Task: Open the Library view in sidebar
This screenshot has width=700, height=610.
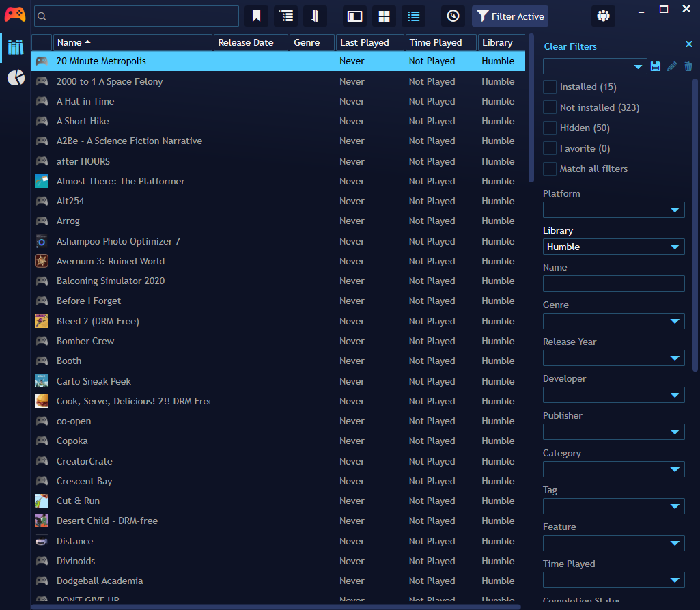Action: pyautogui.click(x=16, y=47)
